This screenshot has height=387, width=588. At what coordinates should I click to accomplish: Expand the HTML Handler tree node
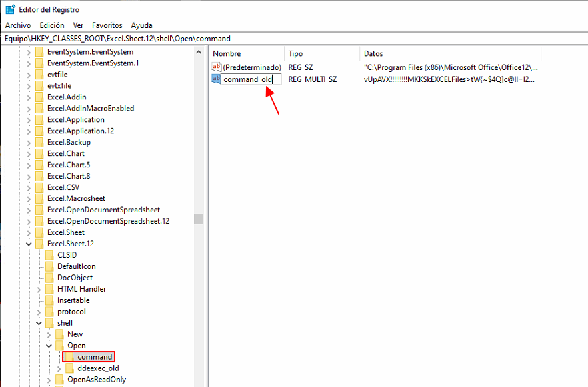[x=39, y=289]
